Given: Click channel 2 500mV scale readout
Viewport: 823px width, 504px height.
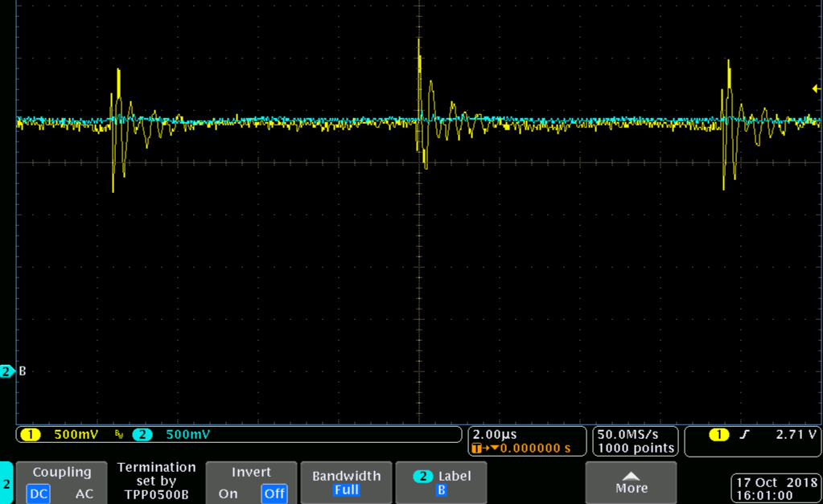Looking at the screenshot, I should pyautogui.click(x=188, y=434).
